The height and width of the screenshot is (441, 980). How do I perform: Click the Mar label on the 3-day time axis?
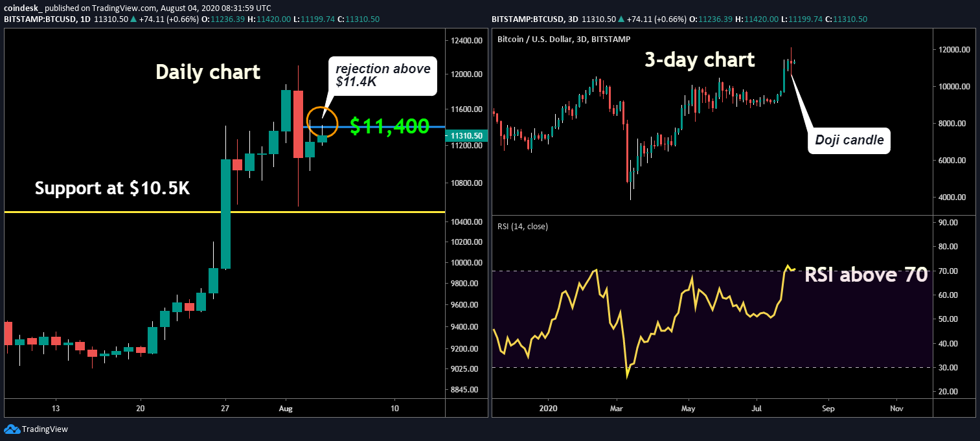click(617, 409)
